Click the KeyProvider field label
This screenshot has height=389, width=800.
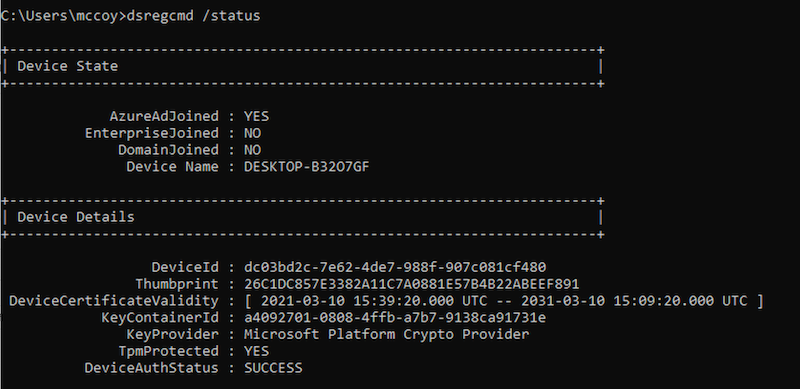[172, 335]
